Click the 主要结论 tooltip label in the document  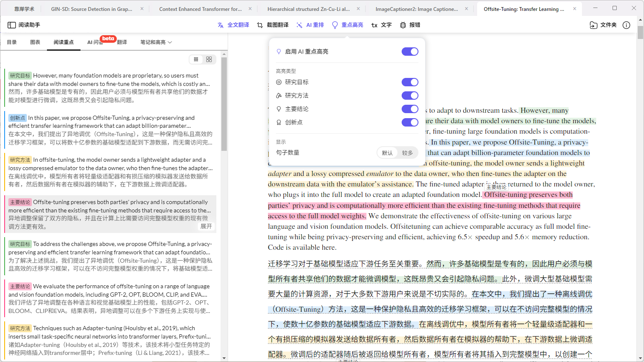pos(496,187)
